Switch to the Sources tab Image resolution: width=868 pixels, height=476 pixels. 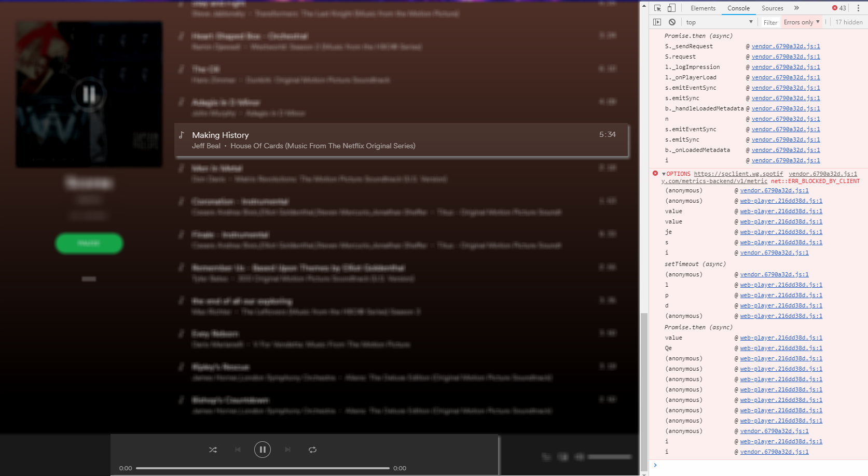click(x=772, y=8)
